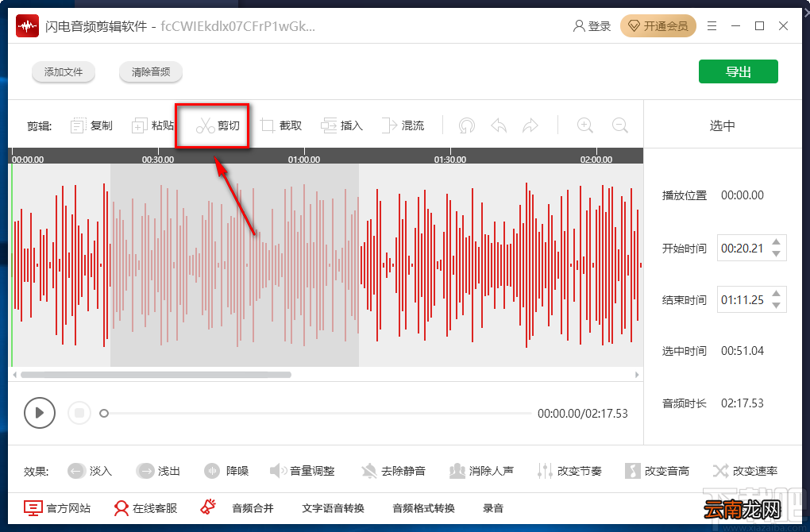Click the Copy (复制) tool
This screenshot has height=532, width=810.
(x=91, y=125)
